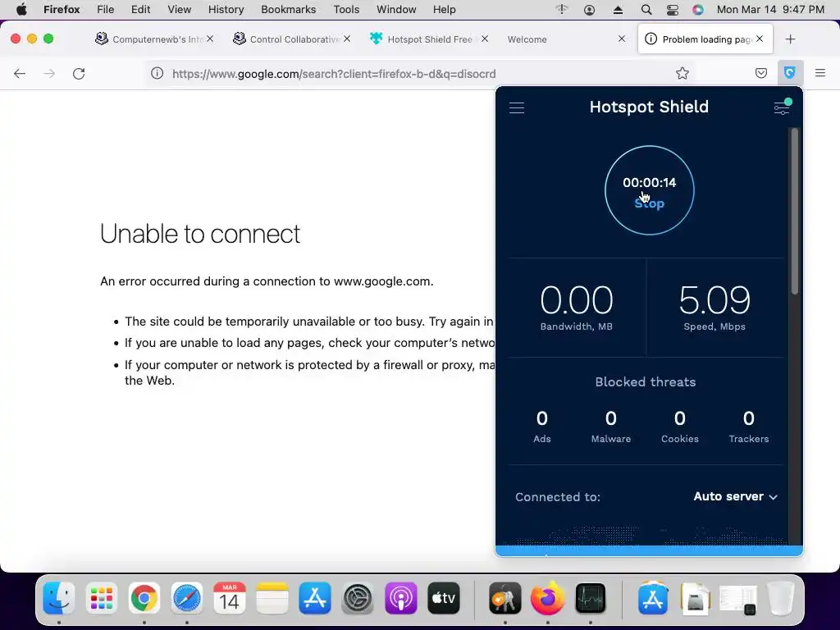Viewport: 840px width, 630px height.
Task: Launch Google Chrome from the Dock
Action: 144,598
